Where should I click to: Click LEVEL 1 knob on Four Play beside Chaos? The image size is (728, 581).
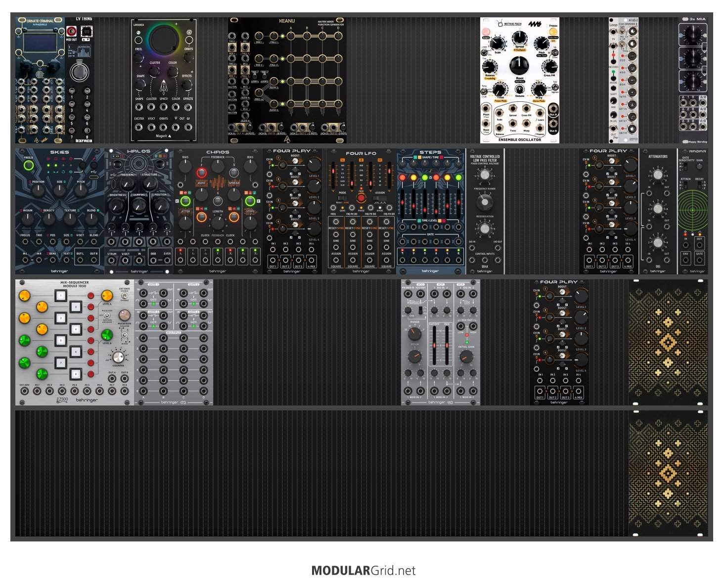(314, 165)
